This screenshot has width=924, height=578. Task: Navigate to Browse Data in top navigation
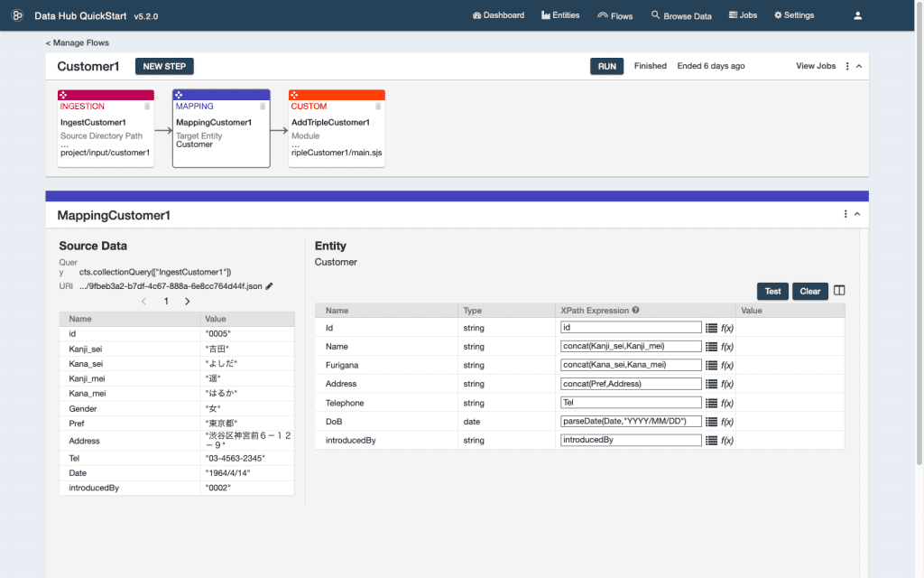point(681,15)
